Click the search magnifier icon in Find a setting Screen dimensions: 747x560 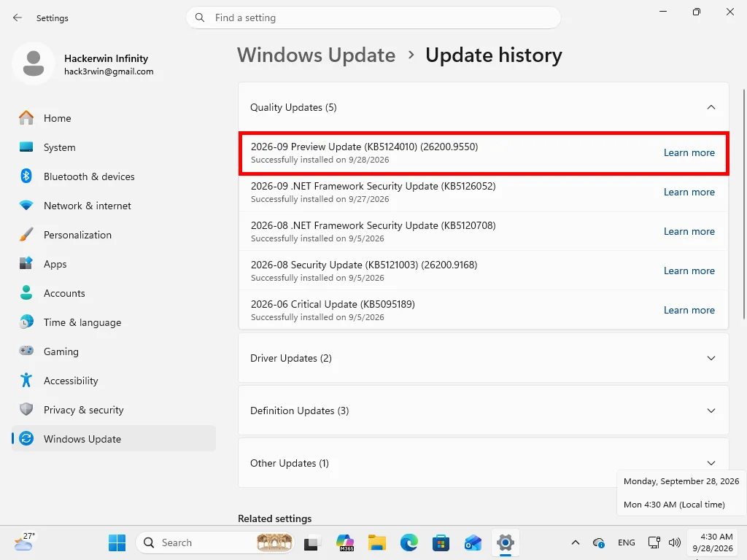(x=200, y=17)
